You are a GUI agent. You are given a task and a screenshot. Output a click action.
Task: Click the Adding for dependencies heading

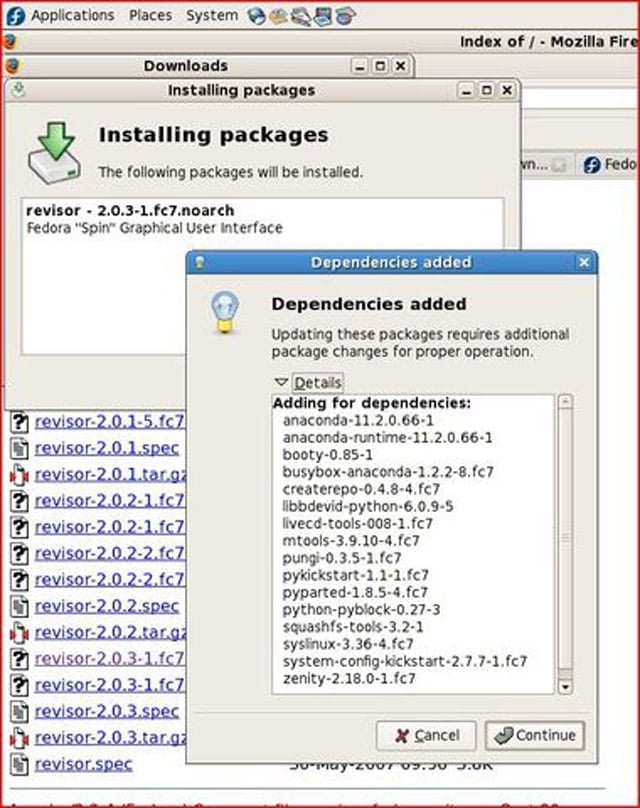click(372, 403)
